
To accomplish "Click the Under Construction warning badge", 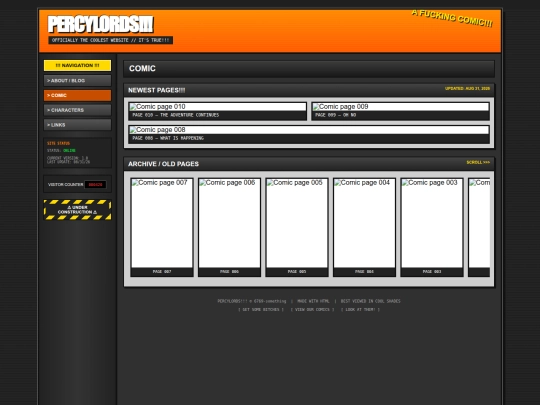I will pyautogui.click(x=77, y=210).
